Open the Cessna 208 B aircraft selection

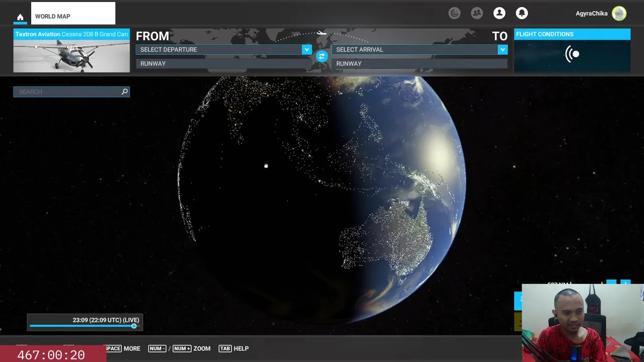[71, 51]
